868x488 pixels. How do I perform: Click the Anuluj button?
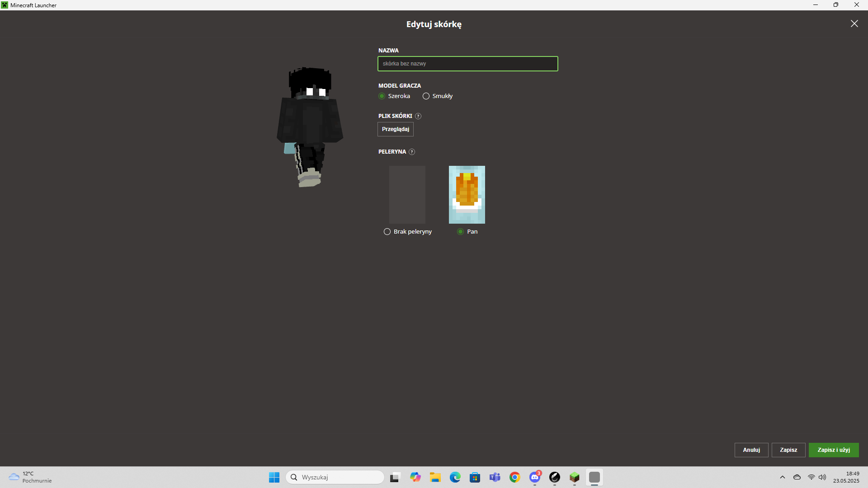tap(751, 450)
